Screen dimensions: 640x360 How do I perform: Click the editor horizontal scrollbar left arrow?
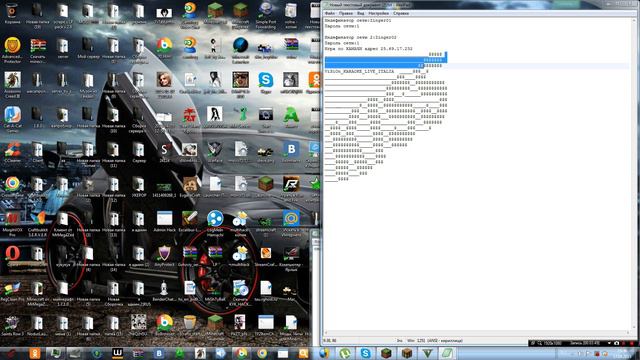click(x=326, y=333)
